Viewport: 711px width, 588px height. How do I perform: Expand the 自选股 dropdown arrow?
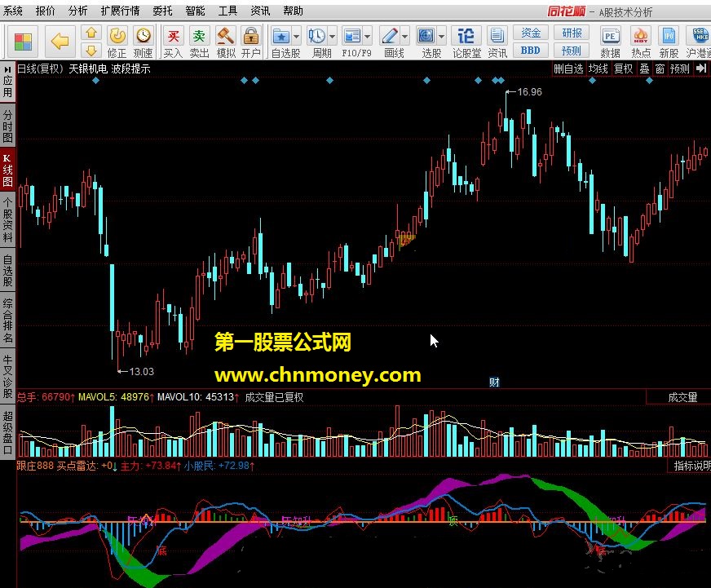tap(297, 36)
